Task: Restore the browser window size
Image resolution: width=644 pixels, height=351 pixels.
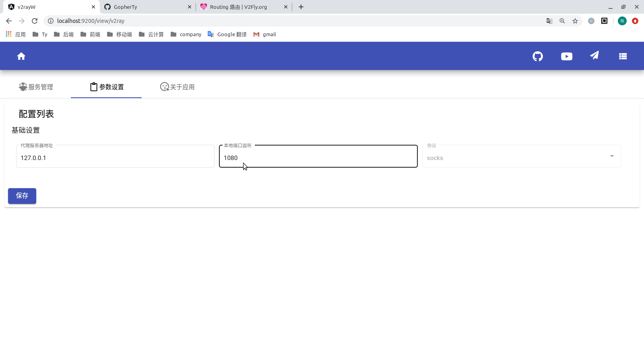Action: 623,7
